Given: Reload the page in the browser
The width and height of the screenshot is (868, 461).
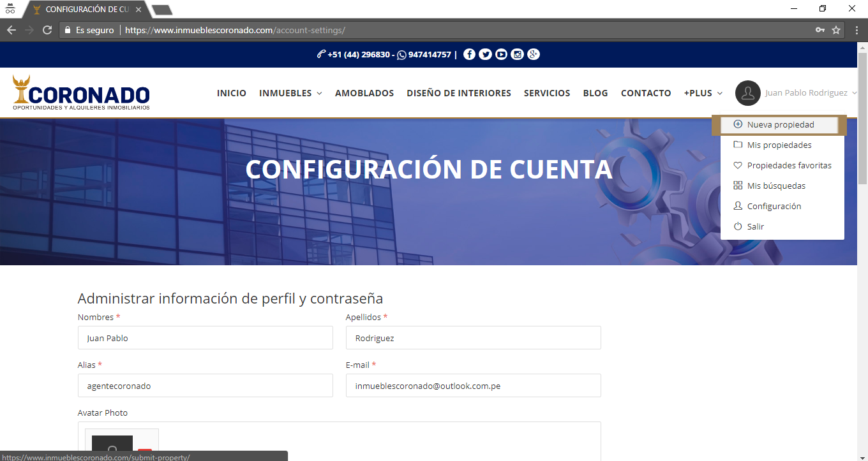Looking at the screenshot, I should click(x=47, y=30).
